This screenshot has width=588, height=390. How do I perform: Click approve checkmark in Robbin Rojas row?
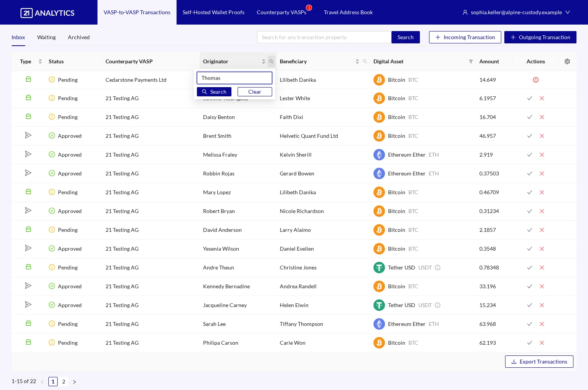click(530, 174)
